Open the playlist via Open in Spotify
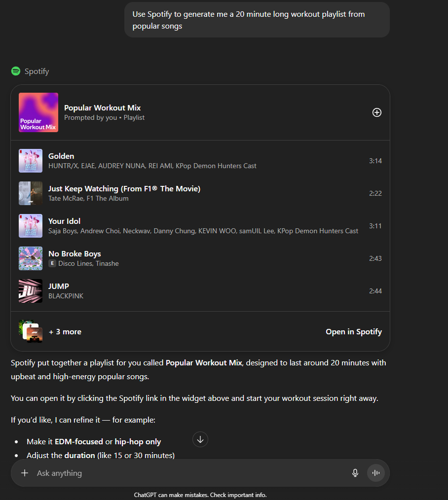The height and width of the screenshot is (500, 448). click(x=354, y=332)
